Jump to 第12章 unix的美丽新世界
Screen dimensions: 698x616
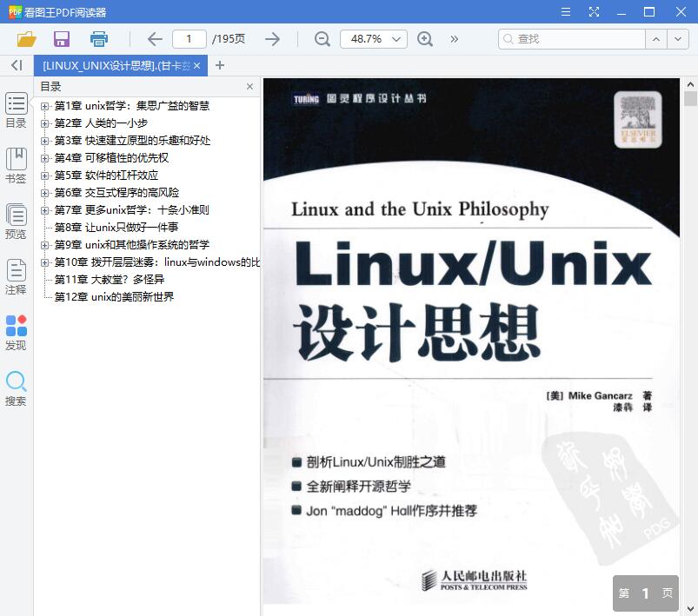(x=114, y=297)
